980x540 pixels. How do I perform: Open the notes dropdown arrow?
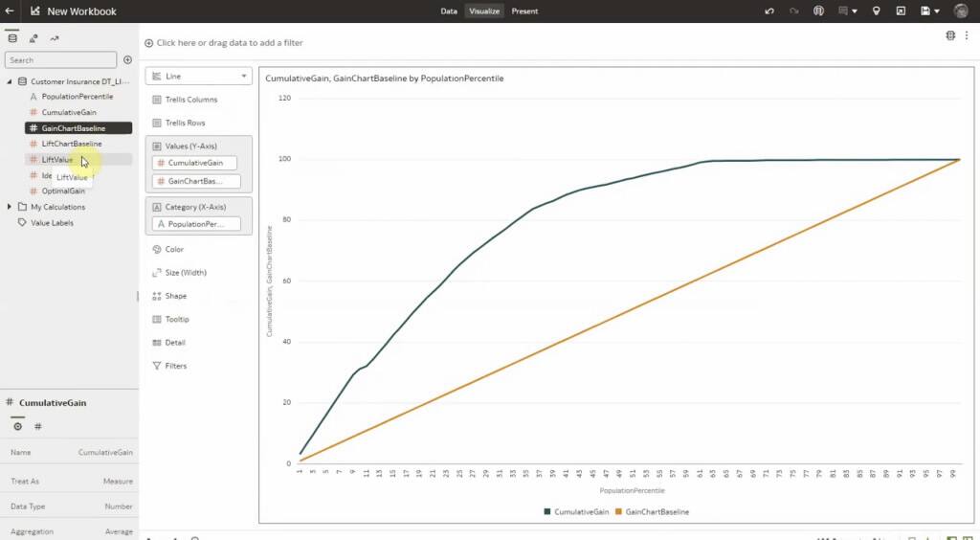tap(854, 11)
